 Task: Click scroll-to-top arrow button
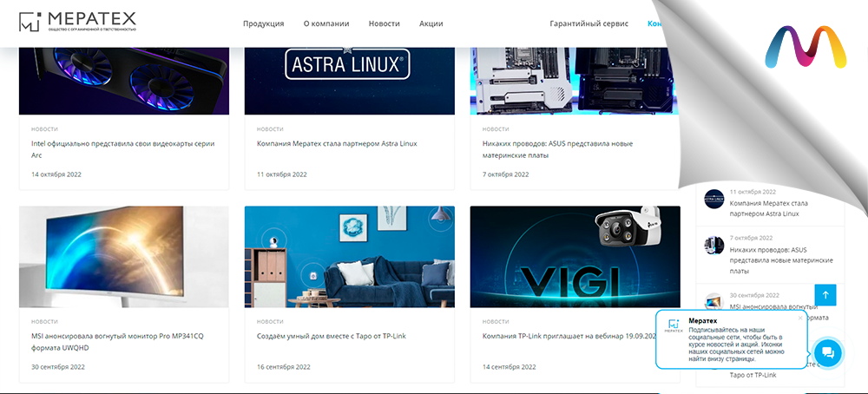(825, 295)
